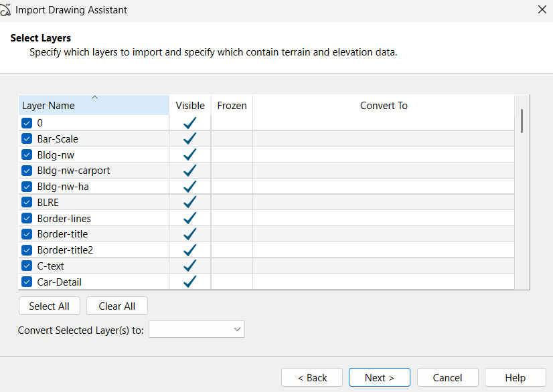Viewport: 553px width, 392px height.
Task: Click the Chief Architect icon in title bar
Action: [x=6, y=10]
